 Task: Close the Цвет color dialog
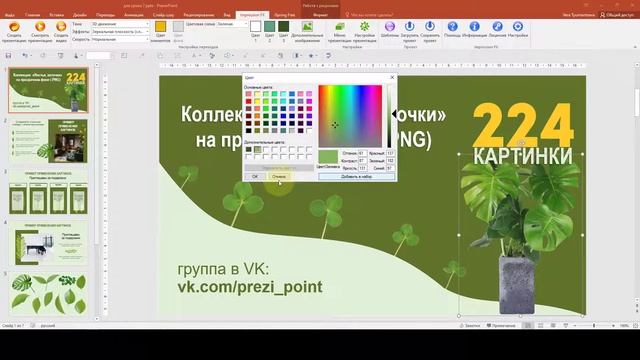(x=392, y=77)
